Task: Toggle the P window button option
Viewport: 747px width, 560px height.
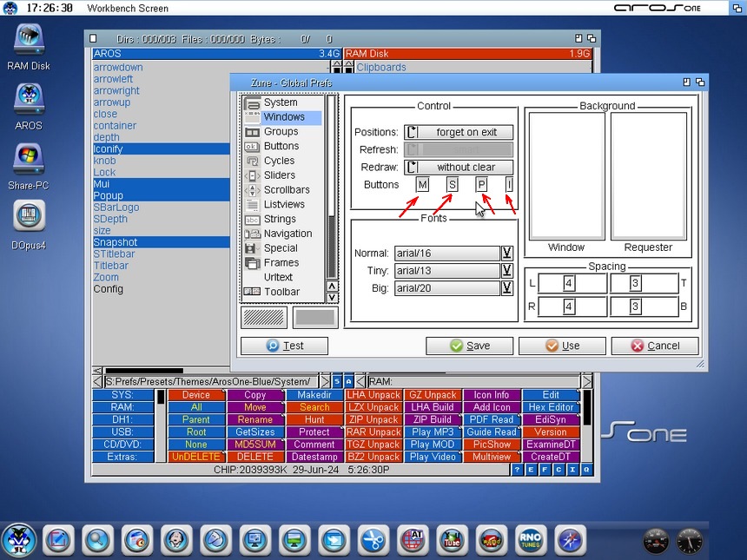Action: click(x=481, y=184)
